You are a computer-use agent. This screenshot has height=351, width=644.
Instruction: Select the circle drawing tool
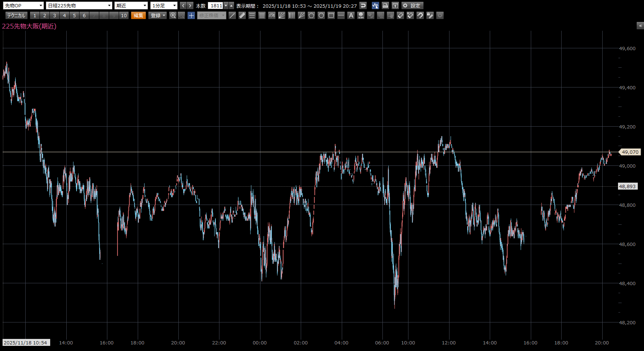point(321,15)
